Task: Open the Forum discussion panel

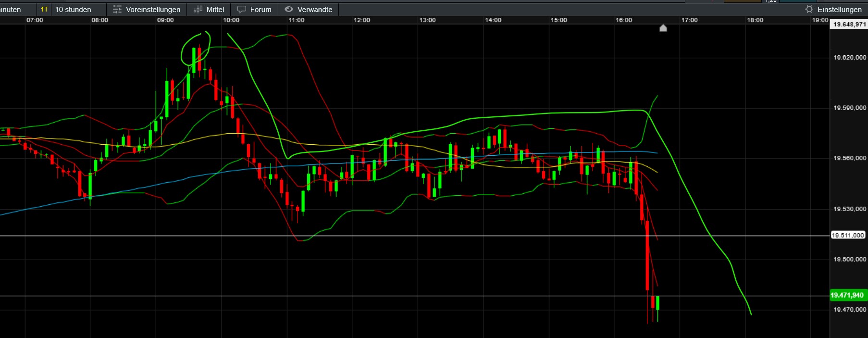Action: coord(254,9)
